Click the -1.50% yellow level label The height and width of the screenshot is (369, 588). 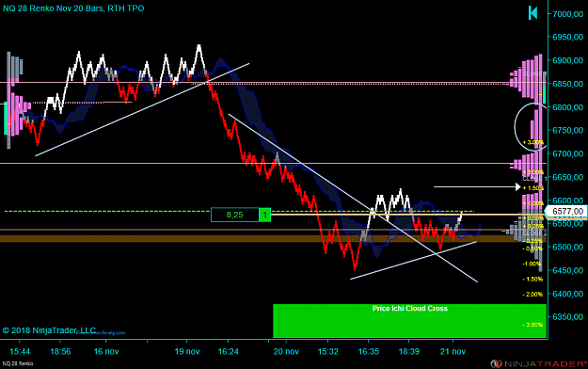[x=532, y=280]
